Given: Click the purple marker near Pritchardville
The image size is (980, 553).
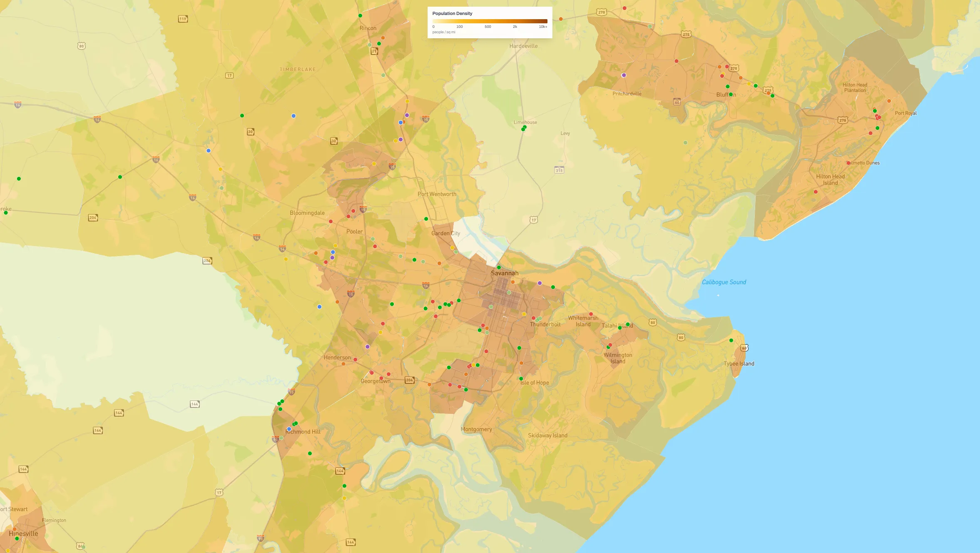Looking at the screenshot, I should [x=624, y=75].
